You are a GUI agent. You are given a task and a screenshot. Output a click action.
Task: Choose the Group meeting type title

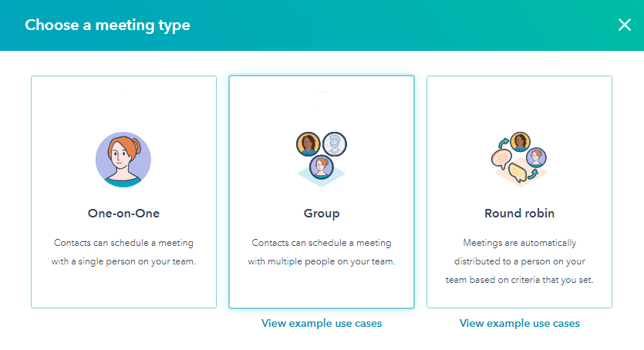click(322, 214)
